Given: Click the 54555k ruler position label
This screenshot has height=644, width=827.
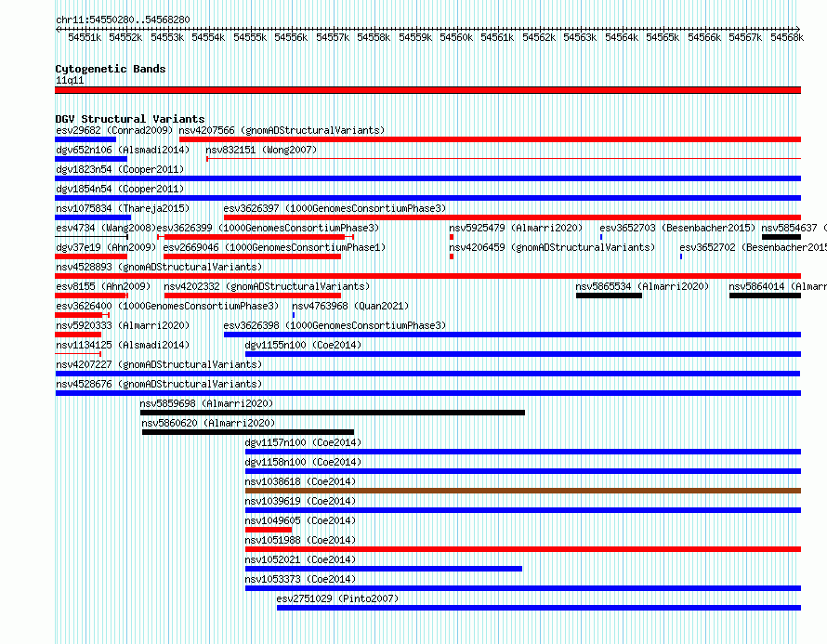Looking at the screenshot, I should click(x=250, y=37).
